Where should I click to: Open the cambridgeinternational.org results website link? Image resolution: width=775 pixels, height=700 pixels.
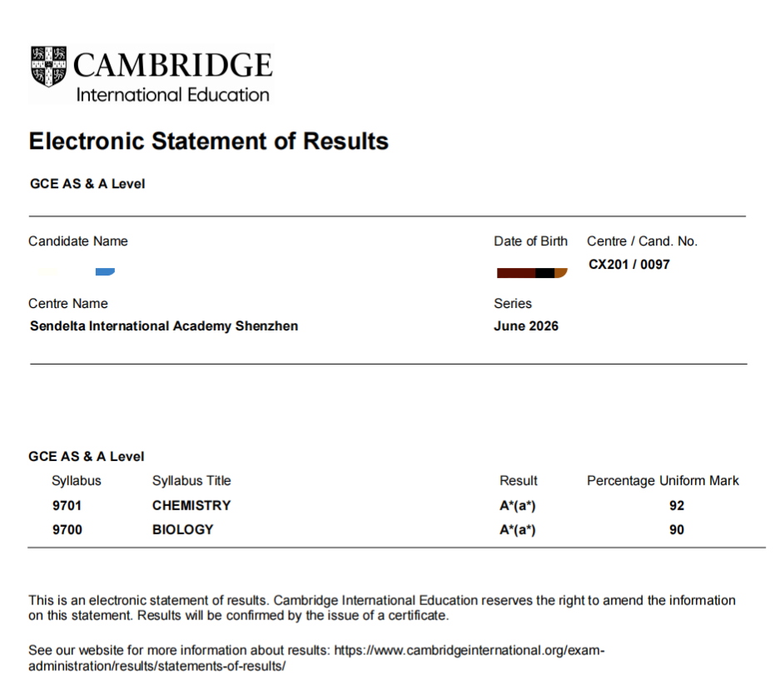(316, 658)
